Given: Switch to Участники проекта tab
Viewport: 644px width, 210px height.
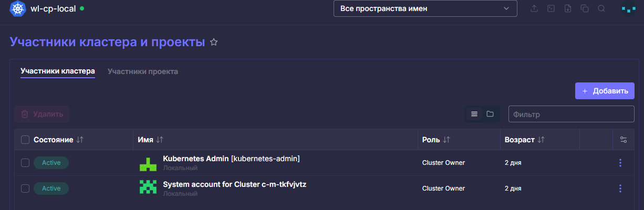Looking at the screenshot, I should coord(143,71).
